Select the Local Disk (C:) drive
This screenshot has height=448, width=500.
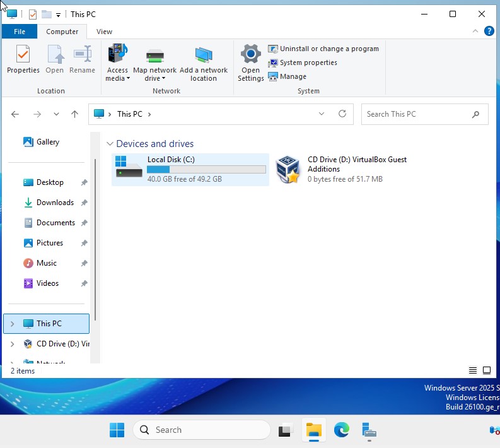pyautogui.click(x=190, y=170)
